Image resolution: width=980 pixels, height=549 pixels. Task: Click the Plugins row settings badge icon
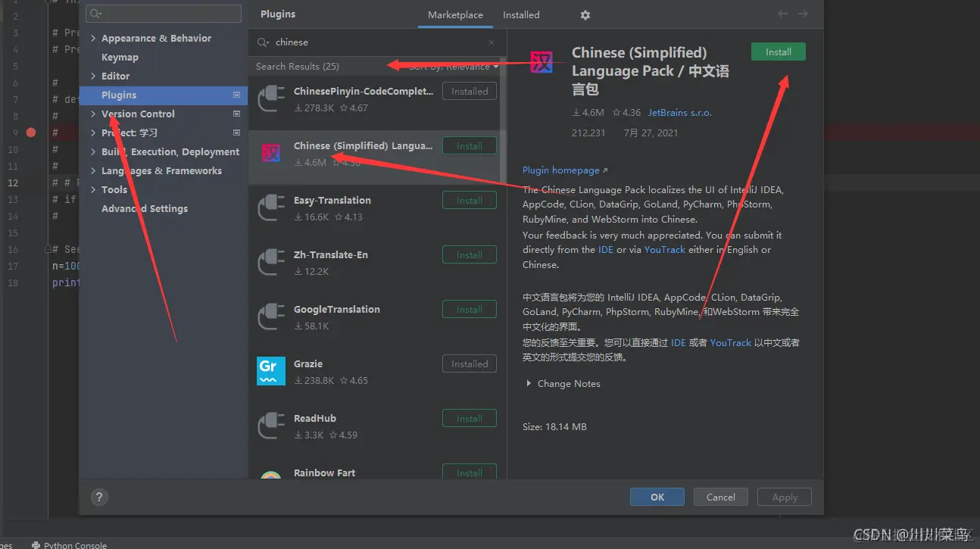coord(236,95)
